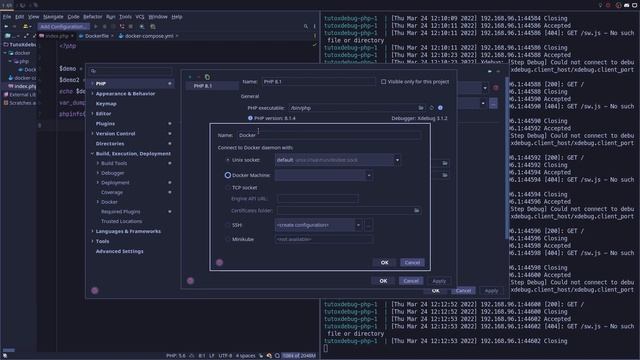640x360 pixels.
Task: Click the Engine API URL field
Action: 318,199
